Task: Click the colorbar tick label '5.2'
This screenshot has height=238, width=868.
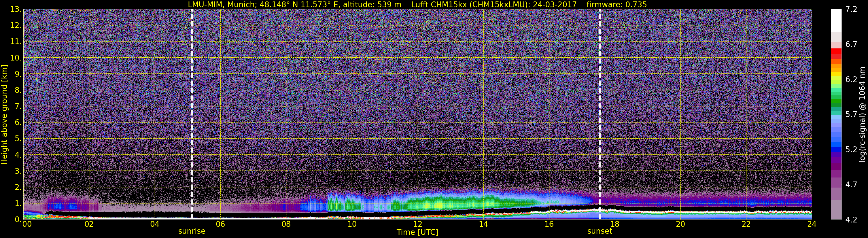Action: (x=851, y=149)
